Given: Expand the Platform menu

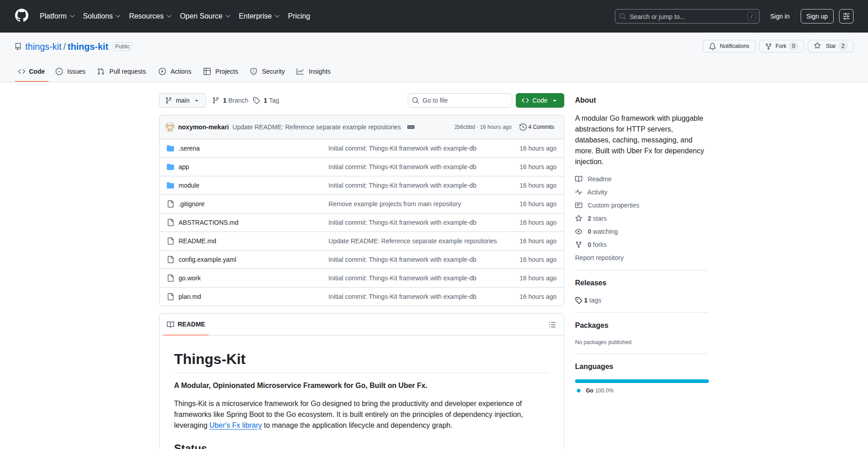Looking at the screenshot, I should (x=57, y=16).
